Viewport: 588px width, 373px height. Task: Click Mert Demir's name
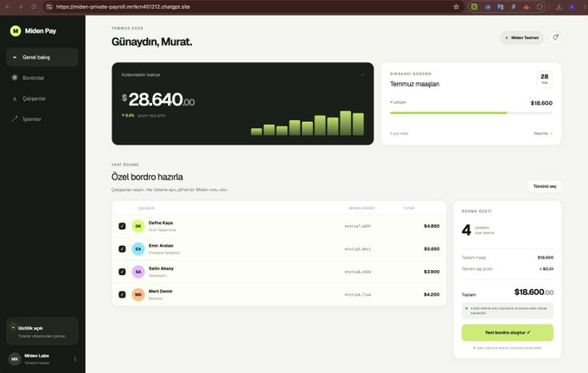coord(161,291)
